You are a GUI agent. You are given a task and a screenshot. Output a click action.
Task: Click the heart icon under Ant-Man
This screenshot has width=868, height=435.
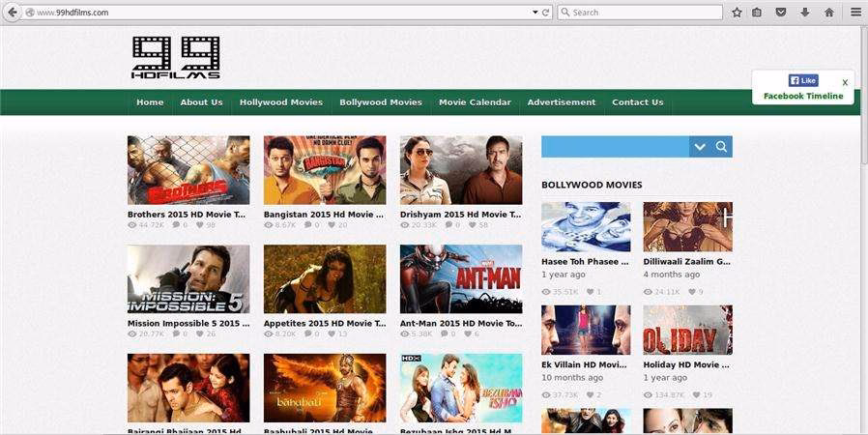pos(468,334)
